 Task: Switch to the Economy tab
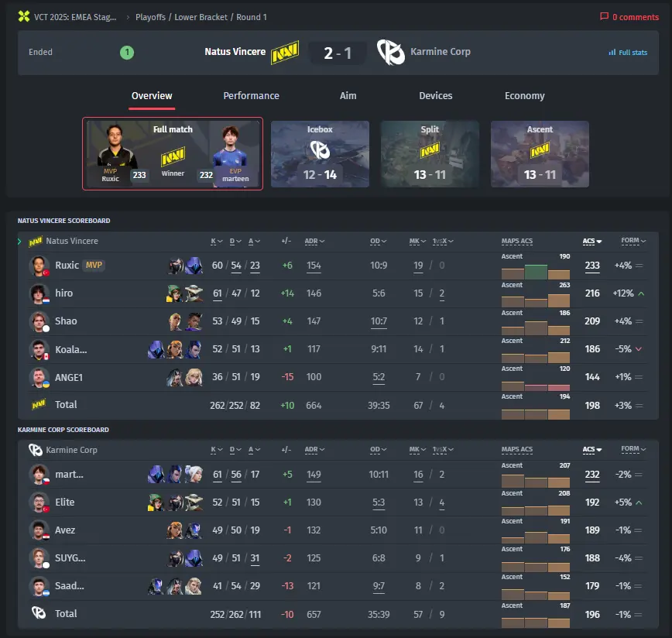point(525,95)
